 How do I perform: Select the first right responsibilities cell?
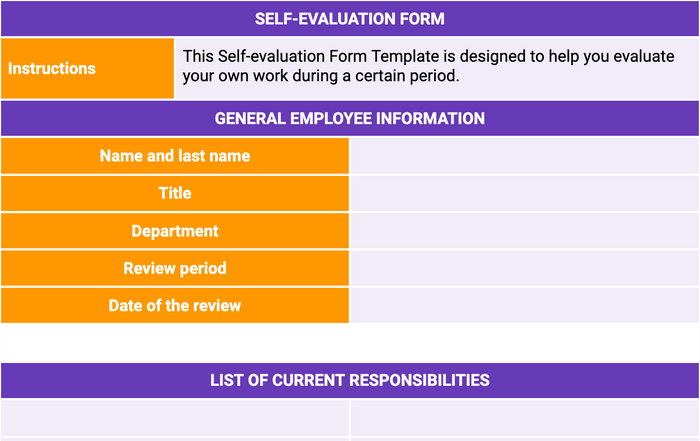[525, 418]
